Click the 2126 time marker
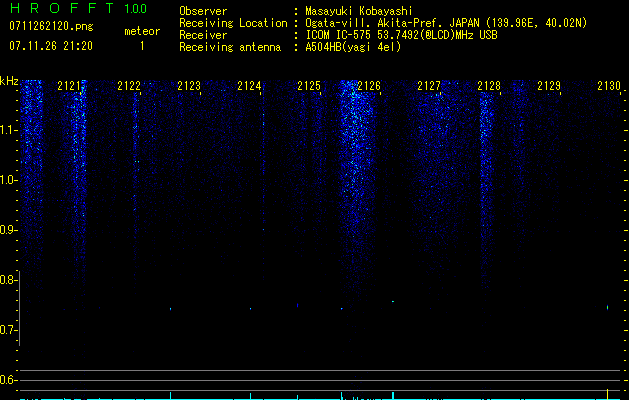The width and height of the screenshot is (629, 400). (x=369, y=86)
